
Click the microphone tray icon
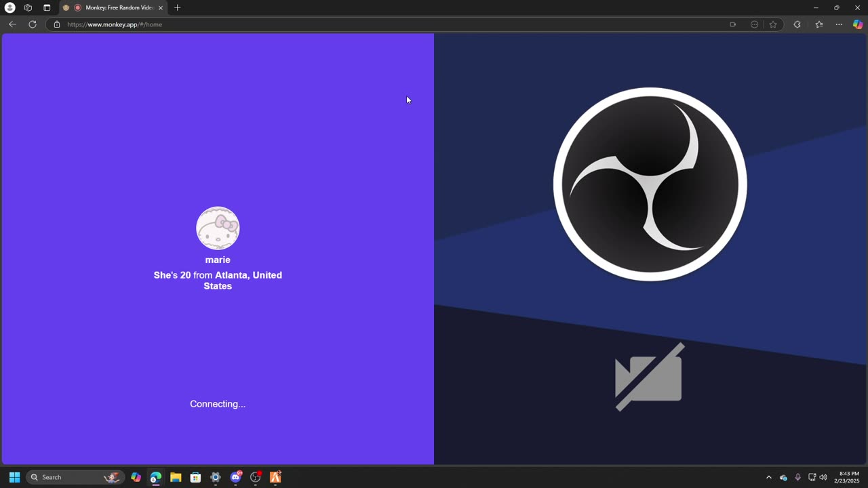pyautogui.click(x=797, y=477)
